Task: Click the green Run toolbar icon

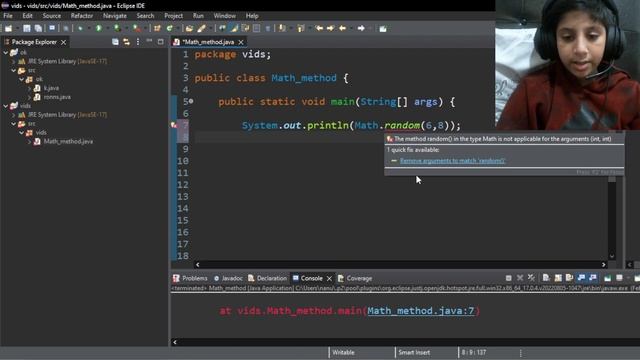Action: pos(98,28)
